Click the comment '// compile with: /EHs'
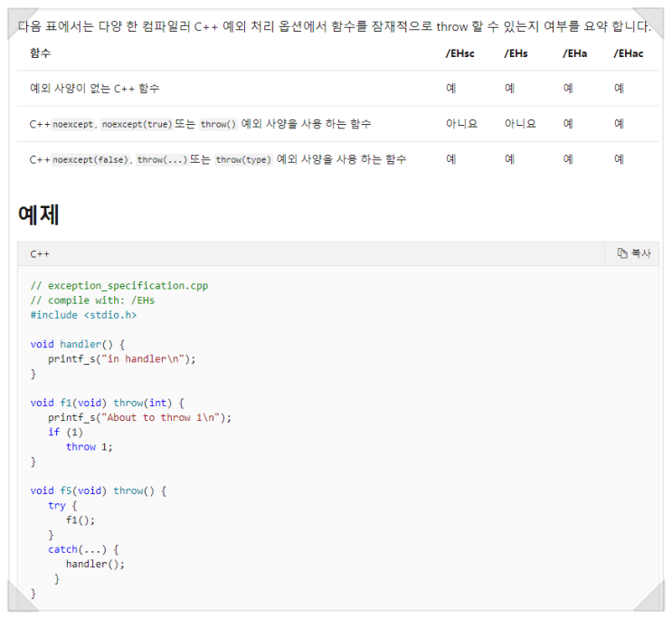The image size is (672, 619). [x=92, y=300]
